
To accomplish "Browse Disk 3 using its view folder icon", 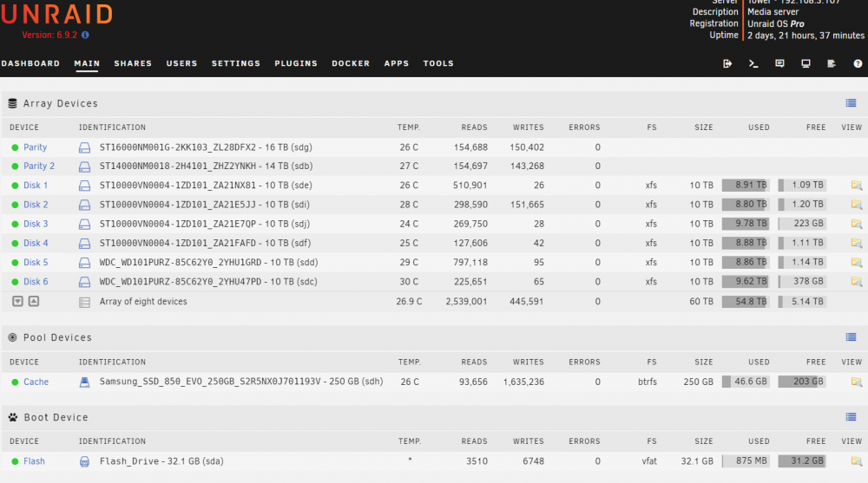I will 857,224.
